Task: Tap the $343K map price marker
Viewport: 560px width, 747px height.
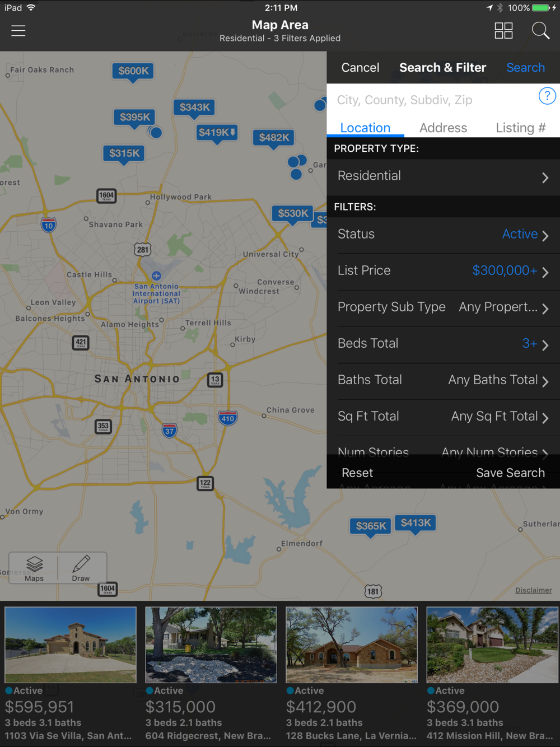Action: (x=195, y=108)
